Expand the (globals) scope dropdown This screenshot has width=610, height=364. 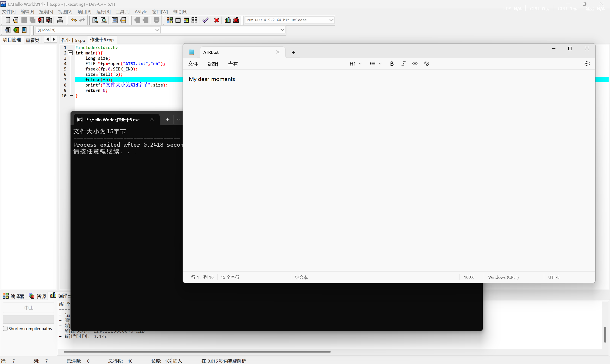pos(157,30)
